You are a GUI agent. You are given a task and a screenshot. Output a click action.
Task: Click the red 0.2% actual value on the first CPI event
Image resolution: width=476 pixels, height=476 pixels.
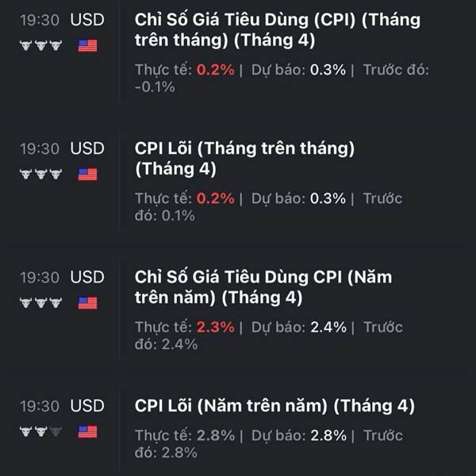tap(215, 70)
